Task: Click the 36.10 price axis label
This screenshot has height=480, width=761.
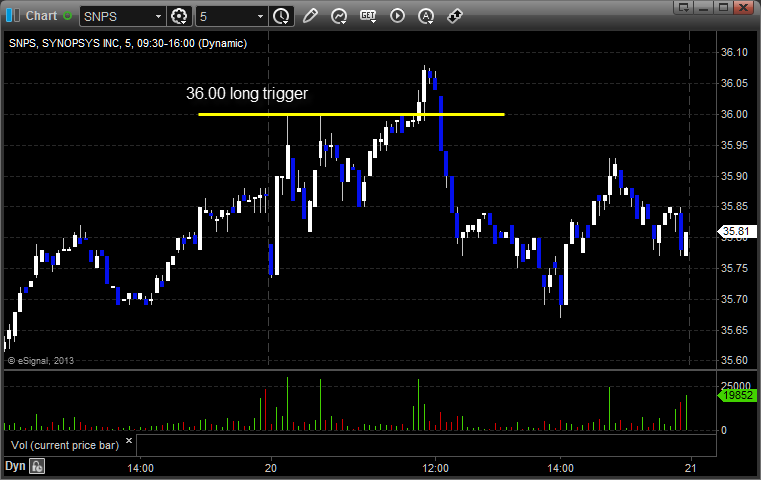Action: (x=734, y=52)
